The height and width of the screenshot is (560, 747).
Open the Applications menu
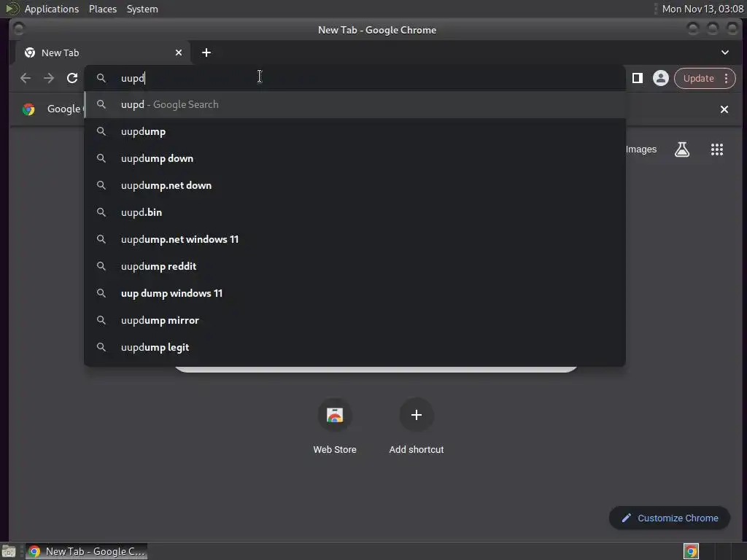52,9
